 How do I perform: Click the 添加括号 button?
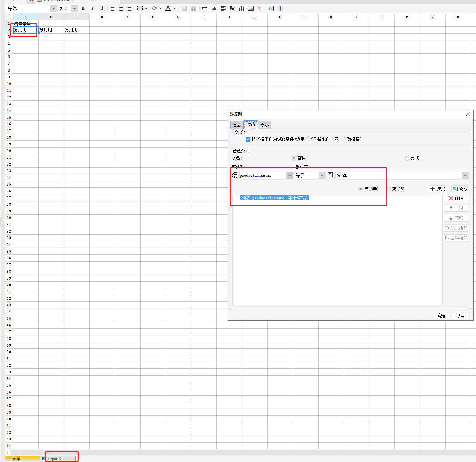(x=456, y=228)
